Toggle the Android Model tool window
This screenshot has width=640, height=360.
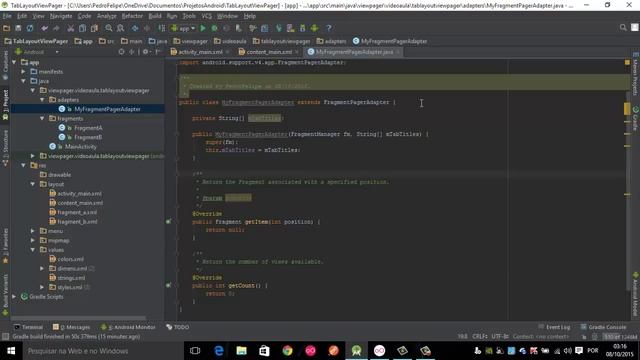(635, 294)
